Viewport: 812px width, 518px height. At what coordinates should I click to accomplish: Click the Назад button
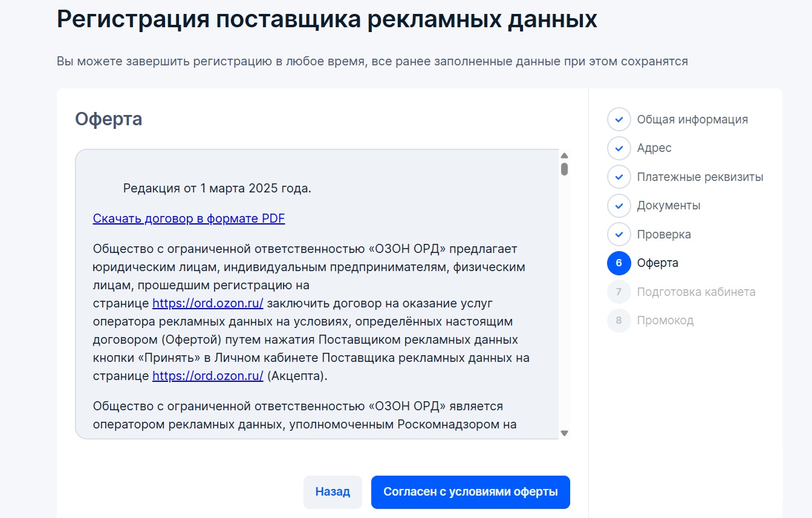pyautogui.click(x=333, y=492)
